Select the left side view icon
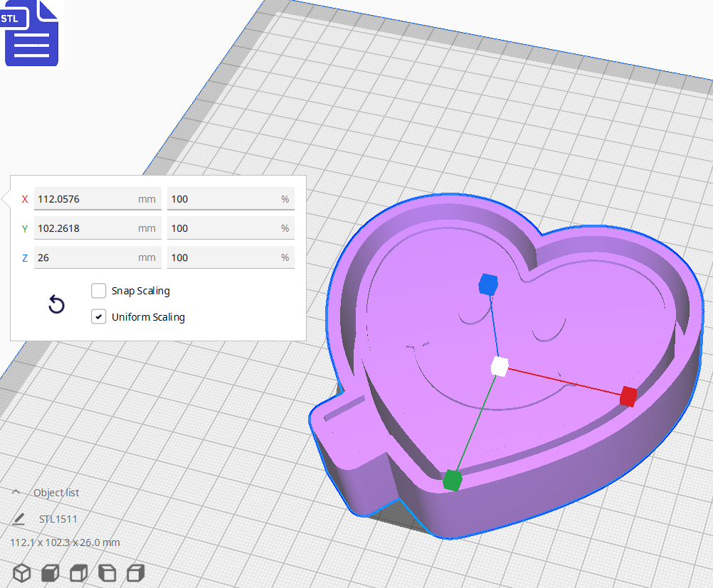This screenshot has height=588, width=713. point(107,572)
